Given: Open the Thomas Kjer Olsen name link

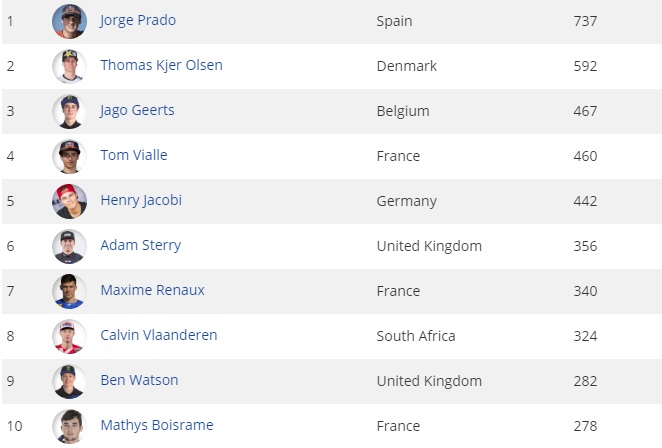Looking at the screenshot, I should (x=161, y=65).
